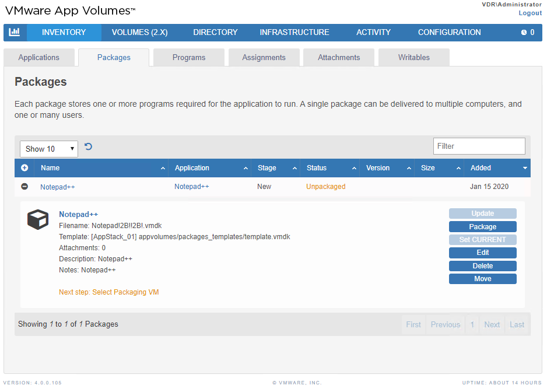Select the Packages tab
The width and height of the screenshot is (547, 392).
click(x=114, y=58)
